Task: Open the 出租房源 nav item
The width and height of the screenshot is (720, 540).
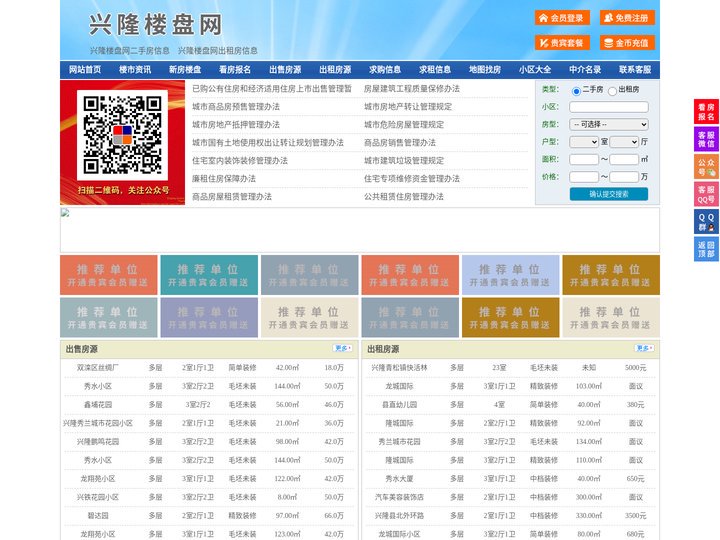Action: 335,70
